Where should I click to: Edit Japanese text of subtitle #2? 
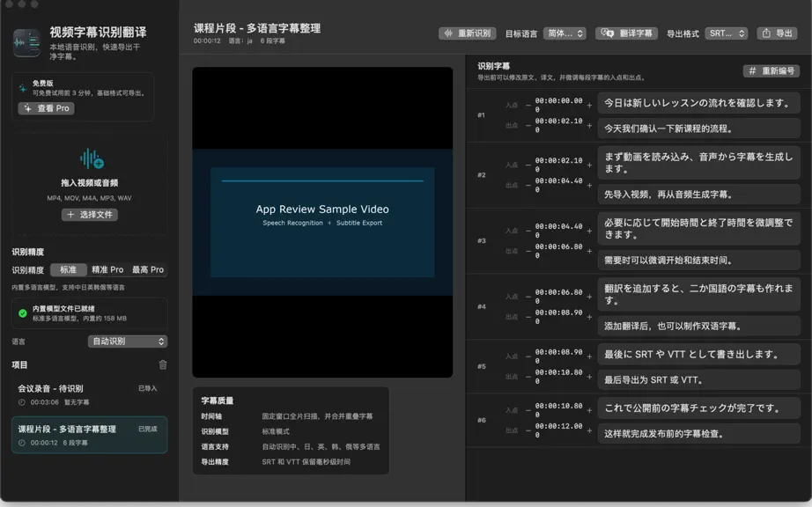click(698, 163)
